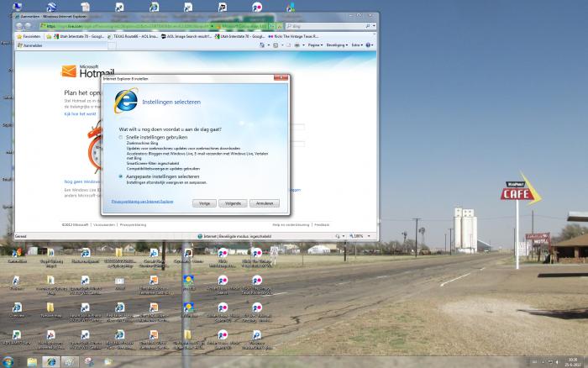
Task: Go back with Internet Explorer's Back arrow
Action: (19, 26)
